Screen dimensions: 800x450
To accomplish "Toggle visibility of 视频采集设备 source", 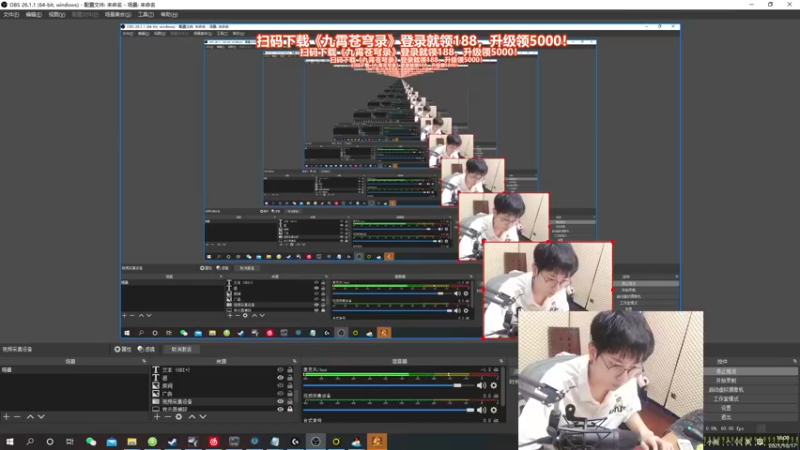I will tap(280, 402).
